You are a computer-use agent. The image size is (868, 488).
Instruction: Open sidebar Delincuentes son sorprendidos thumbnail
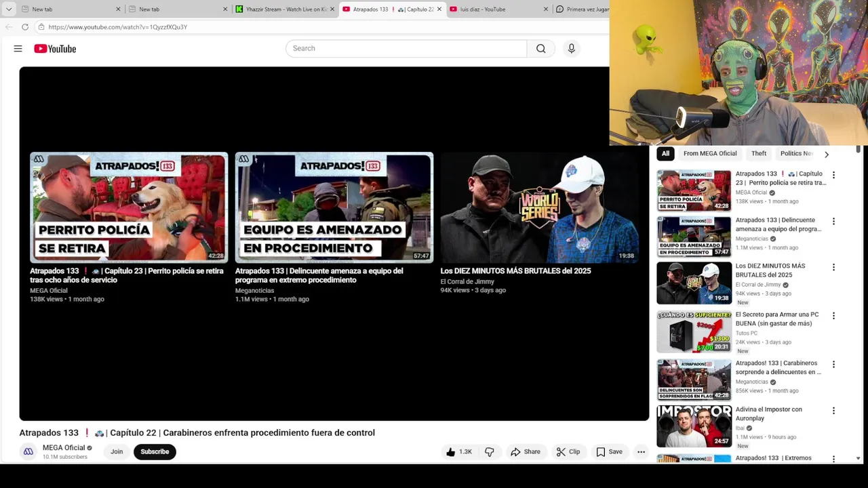[x=694, y=380]
